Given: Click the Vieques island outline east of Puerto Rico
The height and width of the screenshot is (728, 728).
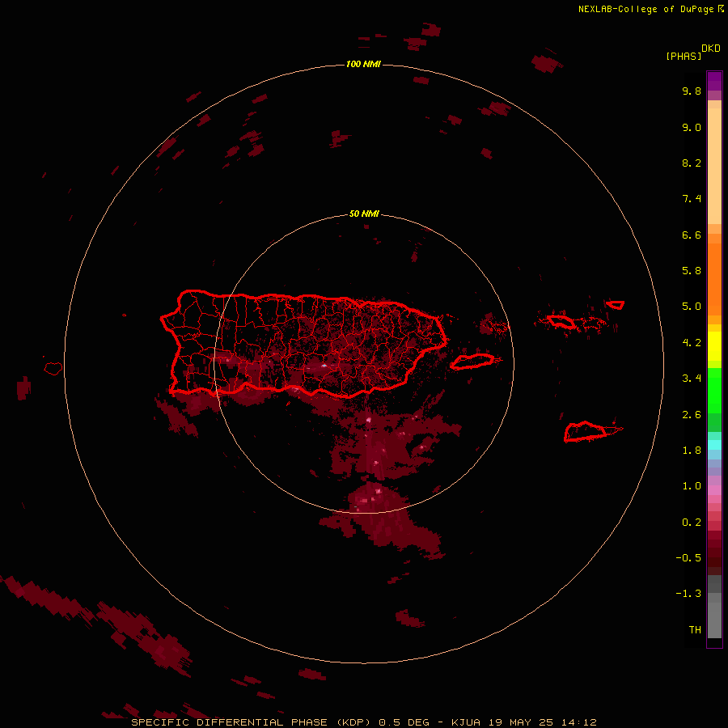Looking at the screenshot, I should click(472, 362).
